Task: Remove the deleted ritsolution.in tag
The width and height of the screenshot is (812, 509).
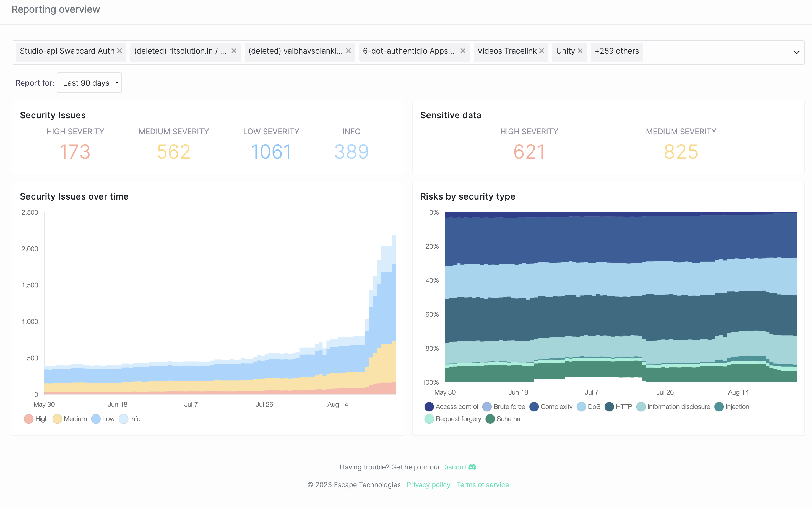Action: coord(234,51)
